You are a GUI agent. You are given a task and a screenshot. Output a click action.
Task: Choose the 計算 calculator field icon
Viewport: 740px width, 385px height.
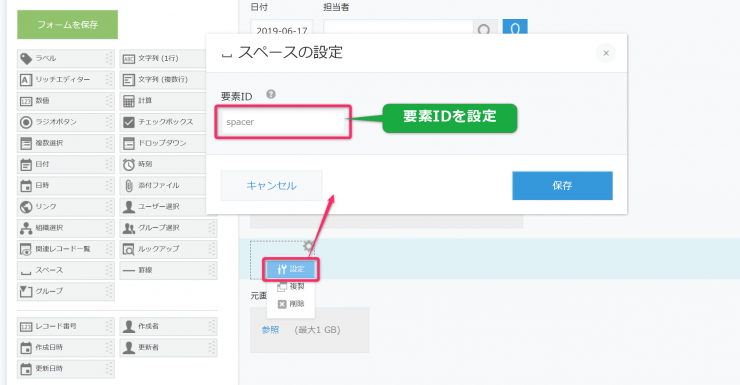(128, 101)
